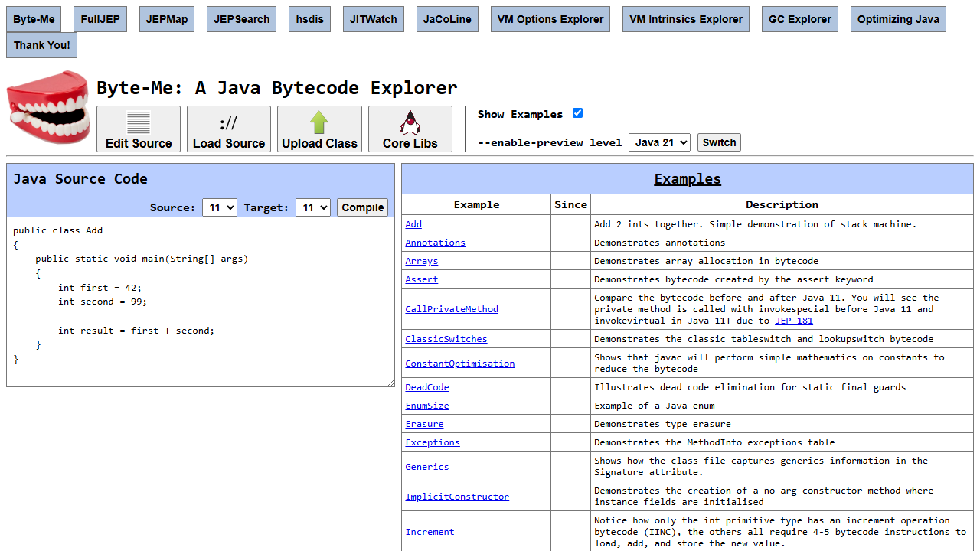This screenshot has height=551, width=980.
Task: Click the Description column header
Action: click(782, 204)
